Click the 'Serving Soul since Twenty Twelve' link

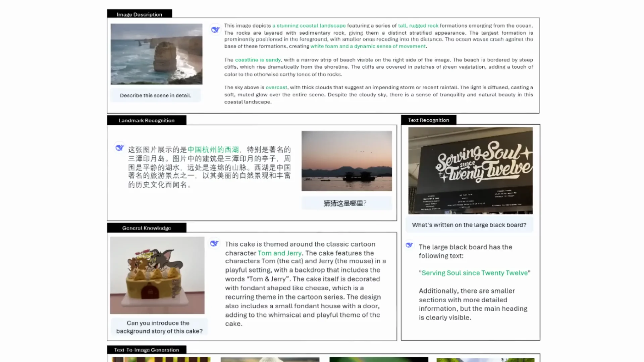pos(474,273)
